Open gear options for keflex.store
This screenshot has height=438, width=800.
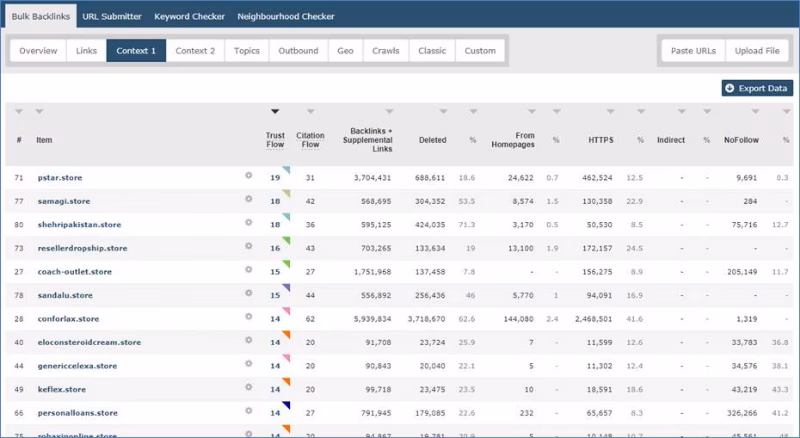coord(249,388)
